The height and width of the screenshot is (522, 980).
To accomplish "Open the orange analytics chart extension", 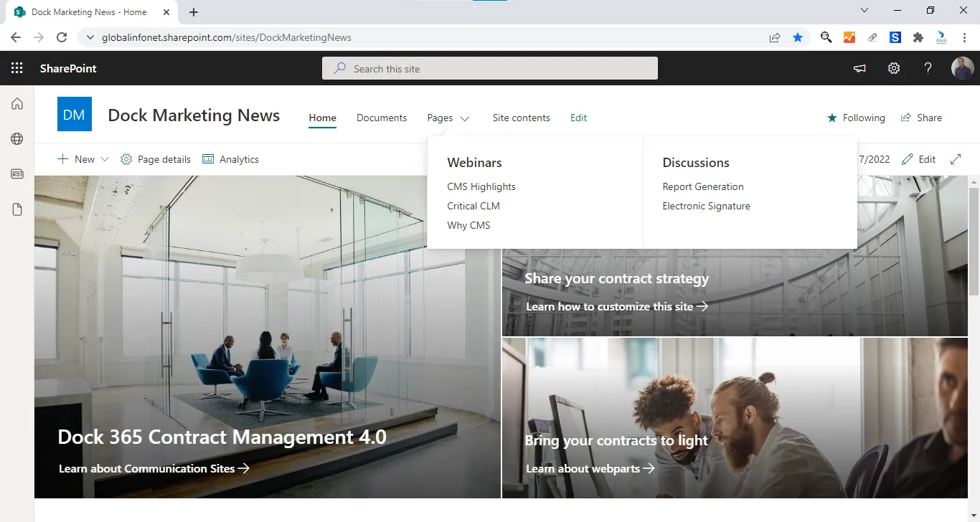I will [x=849, y=37].
